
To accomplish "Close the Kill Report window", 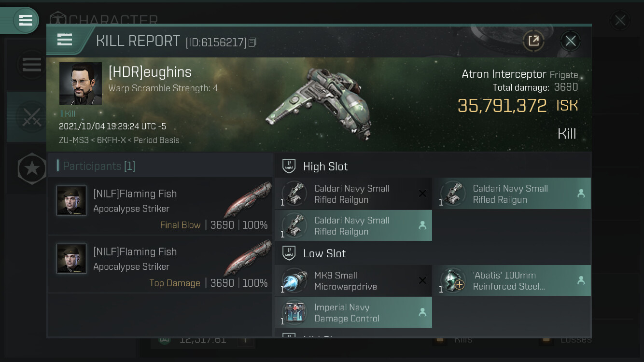I will click(570, 41).
